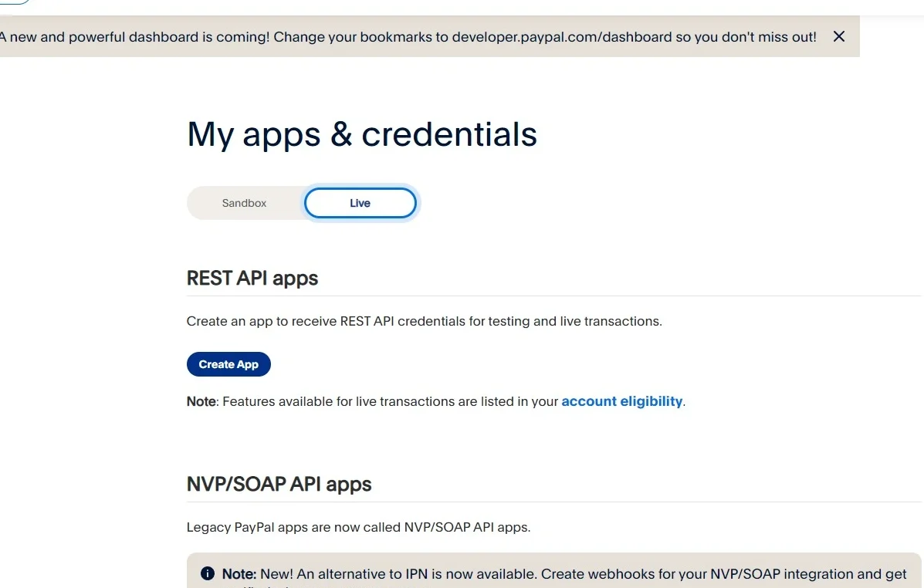Click the 'New! An alternative to IPN' note text
The height and width of the screenshot is (588, 924).
[x=564, y=574]
